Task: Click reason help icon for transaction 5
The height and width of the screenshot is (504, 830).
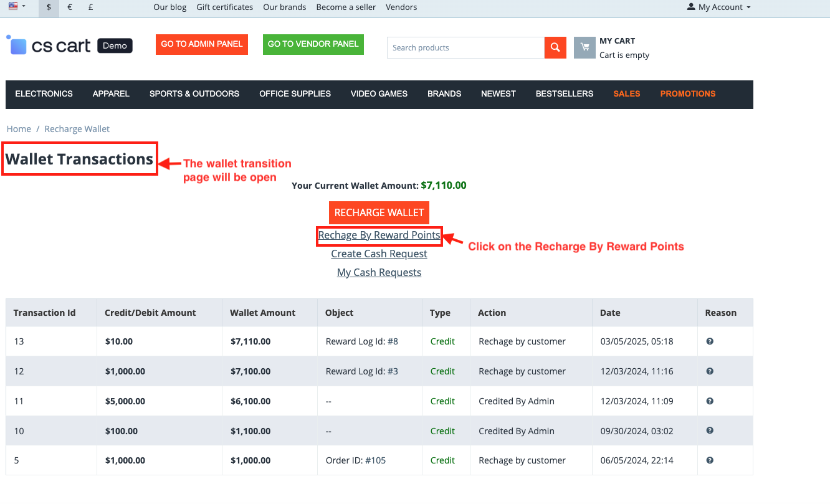Action: pyautogui.click(x=710, y=460)
